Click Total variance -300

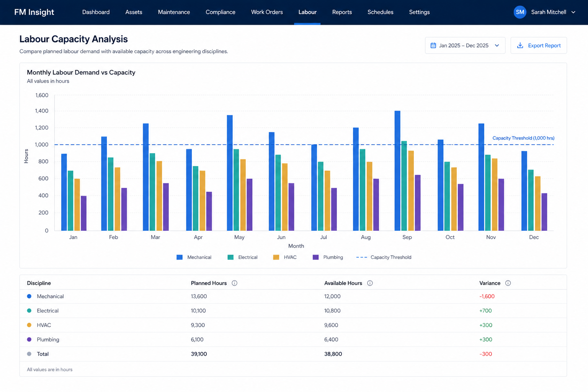click(x=485, y=354)
